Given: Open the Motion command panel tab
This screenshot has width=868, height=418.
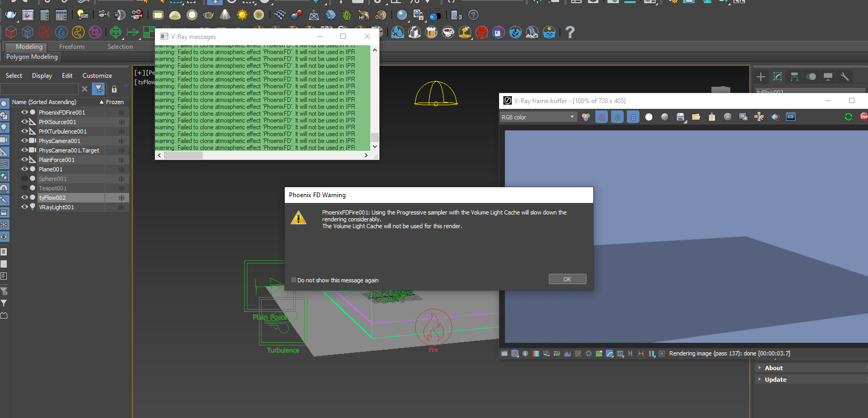Looking at the screenshot, I should [x=811, y=77].
